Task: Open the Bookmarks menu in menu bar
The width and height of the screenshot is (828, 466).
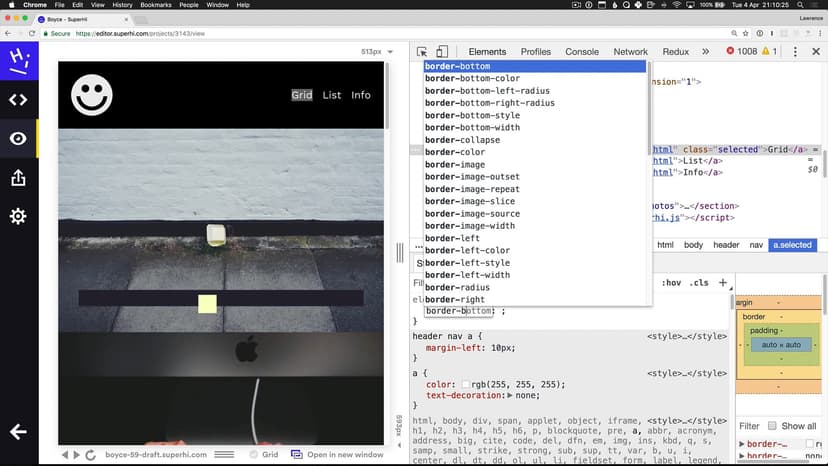Action: (155, 5)
